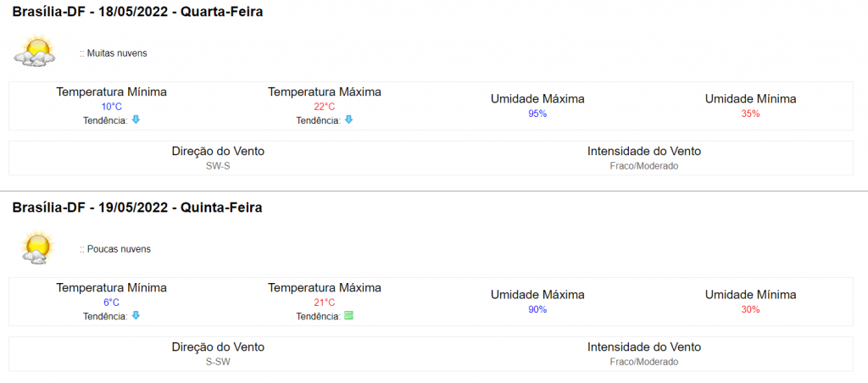The height and width of the screenshot is (383, 868).
Task: Click the SW-S wind direction text
Action: [x=218, y=165]
